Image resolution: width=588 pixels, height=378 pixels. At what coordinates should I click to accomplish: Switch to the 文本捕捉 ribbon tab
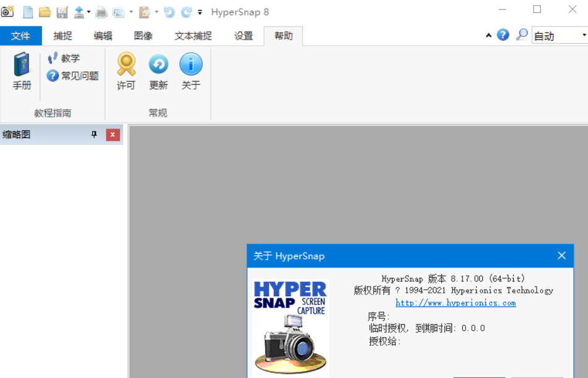click(193, 36)
